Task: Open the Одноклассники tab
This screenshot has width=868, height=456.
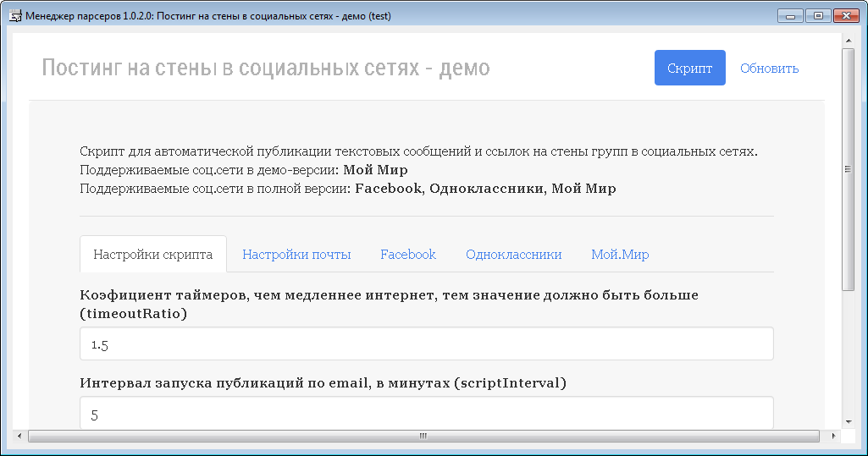Action: (513, 255)
